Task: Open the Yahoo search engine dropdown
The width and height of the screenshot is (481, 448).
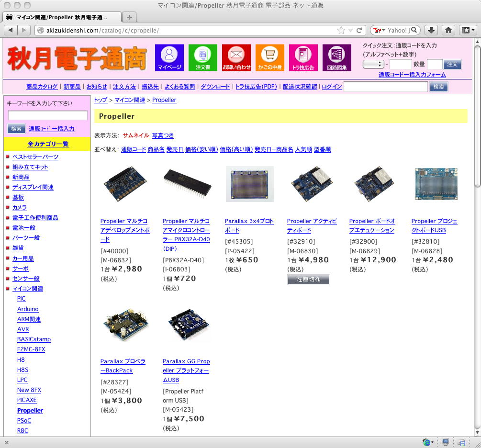Action: (x=380, y=30)
